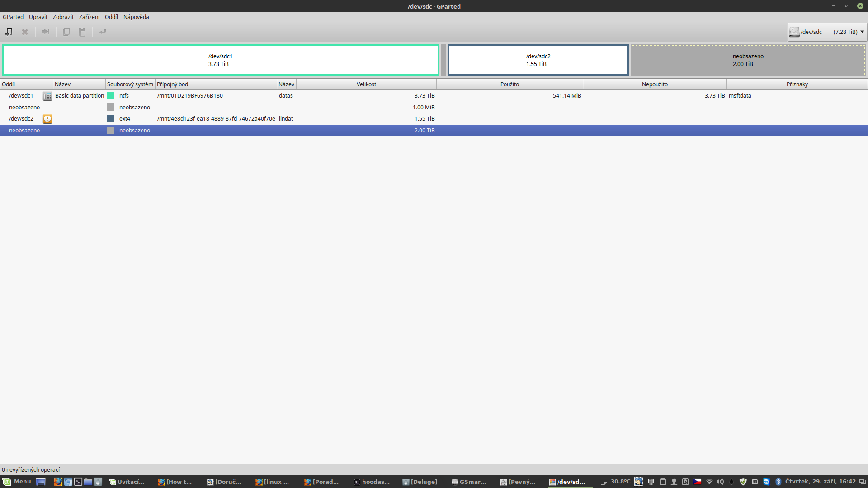
Task: Select the 2.00 TiB neobsazeno row
Action: (x=434, y=130)
